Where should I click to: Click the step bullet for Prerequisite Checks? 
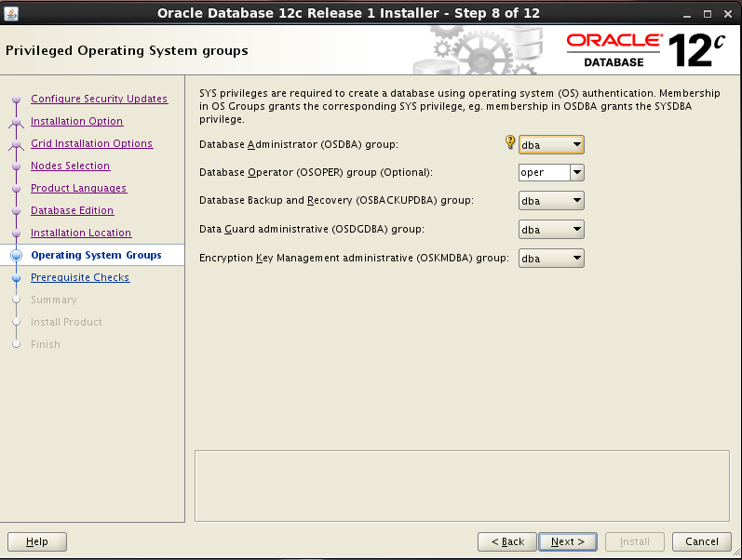tap(17, 277)
